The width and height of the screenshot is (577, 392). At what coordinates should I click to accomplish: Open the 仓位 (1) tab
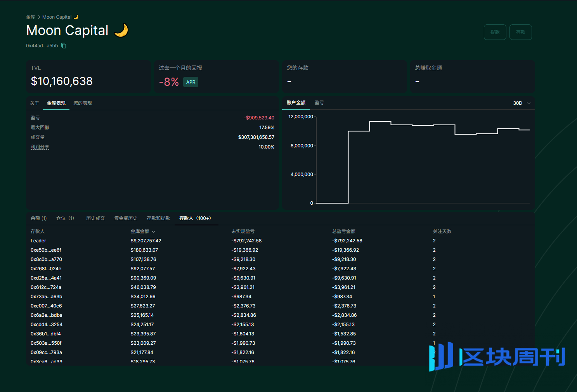point(65,218)
